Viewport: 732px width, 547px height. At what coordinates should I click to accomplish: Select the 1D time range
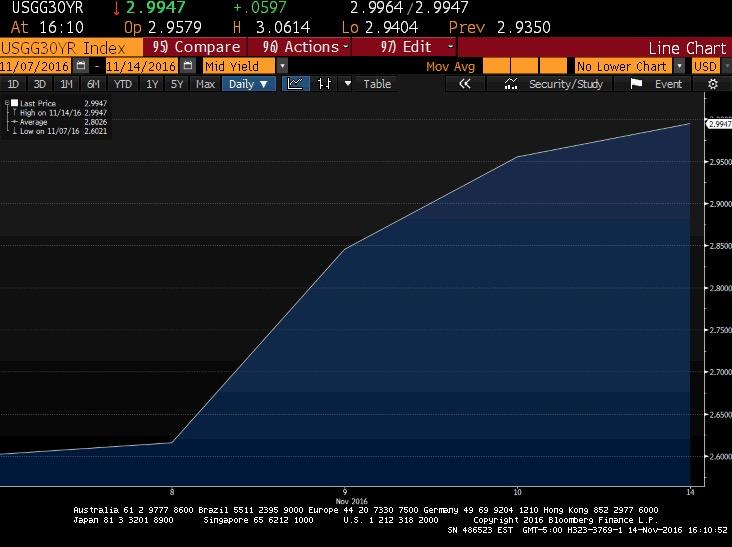click(x=13, y=84)
